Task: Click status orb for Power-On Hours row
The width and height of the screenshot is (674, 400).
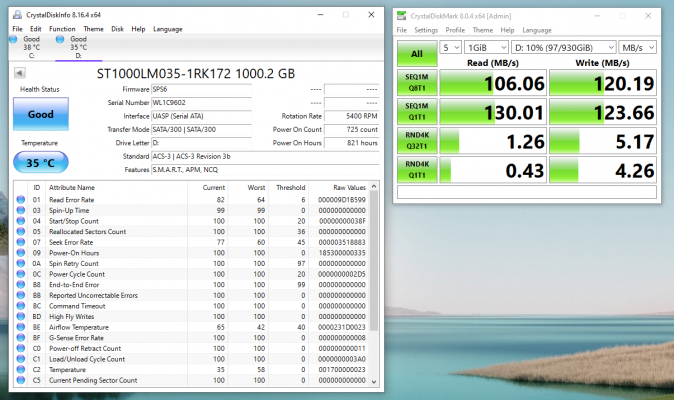Action: coord(20,253)
